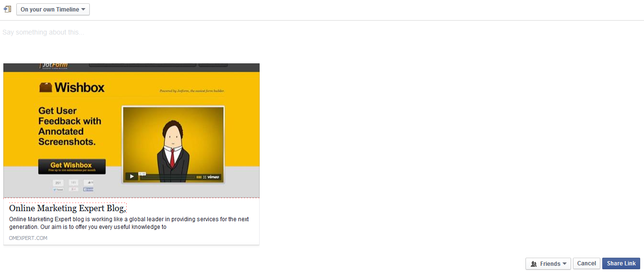Edit the Online Marketing Expert Blog title
Image resolution: width=644 pixels, height=274 pixels.
coord(68,208)
